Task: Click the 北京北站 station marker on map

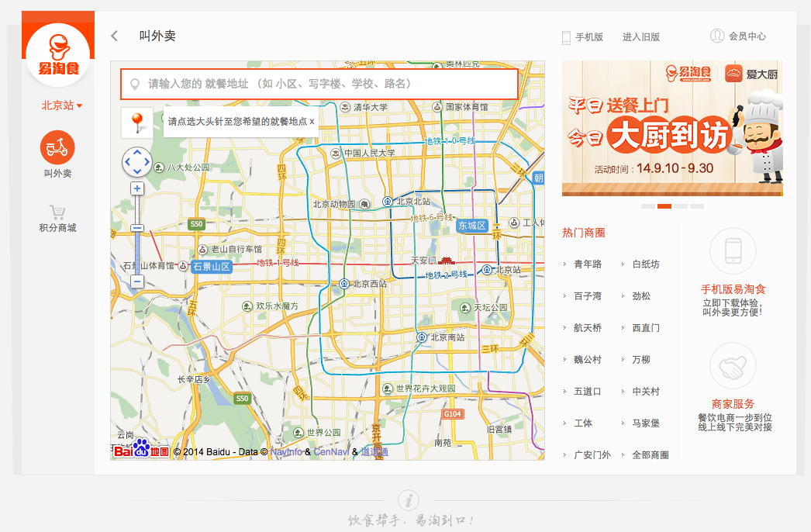Action: click(x=388, y=202)
